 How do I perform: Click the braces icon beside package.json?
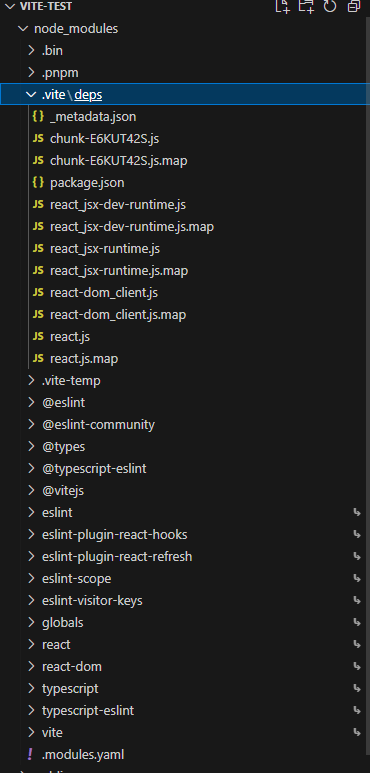[x=38, y=182]
